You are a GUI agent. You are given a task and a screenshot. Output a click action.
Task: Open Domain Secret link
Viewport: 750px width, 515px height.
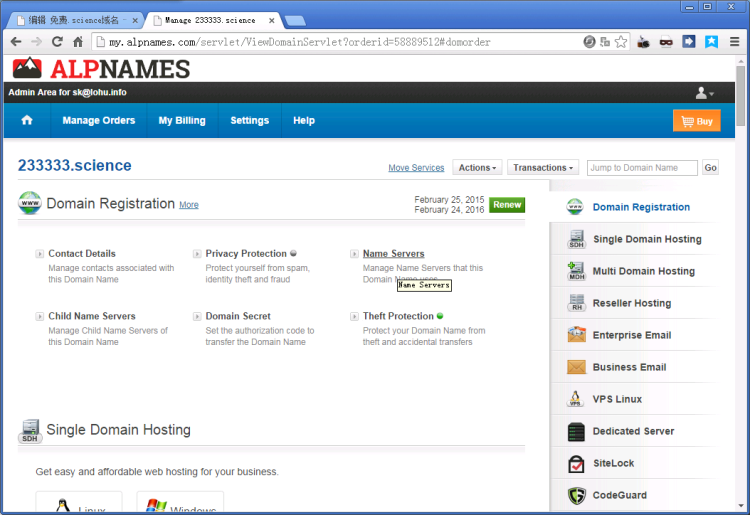tap(238, 316)
